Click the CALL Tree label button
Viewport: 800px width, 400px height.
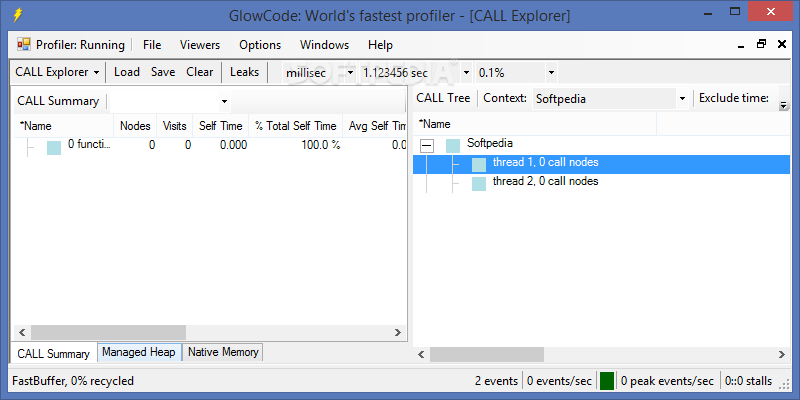click(443, 98)
